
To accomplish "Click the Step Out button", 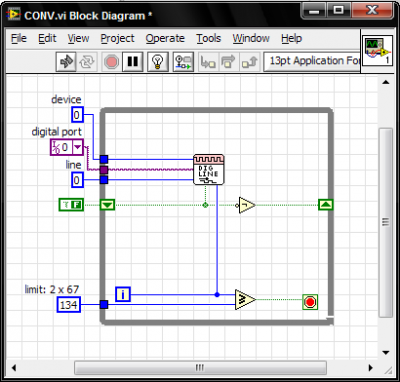I will point(249,62).
